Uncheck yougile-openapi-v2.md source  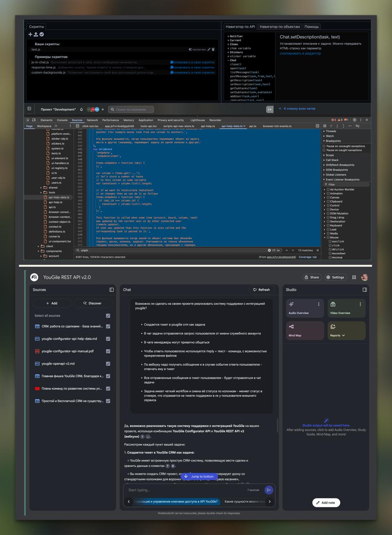pyautogui.click(x=108, y=364)
